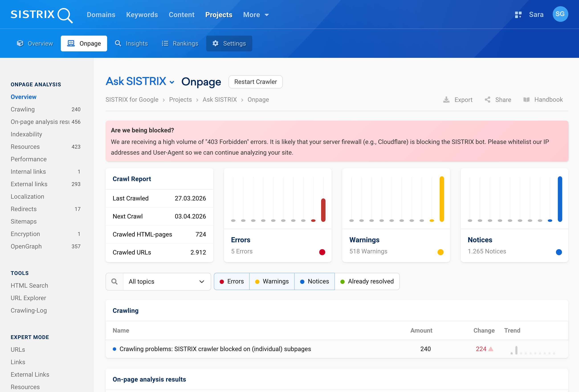Open Settings via the gear icon
Image resolution: width=579 pixels, height=392 pixels.
(216, 43)
